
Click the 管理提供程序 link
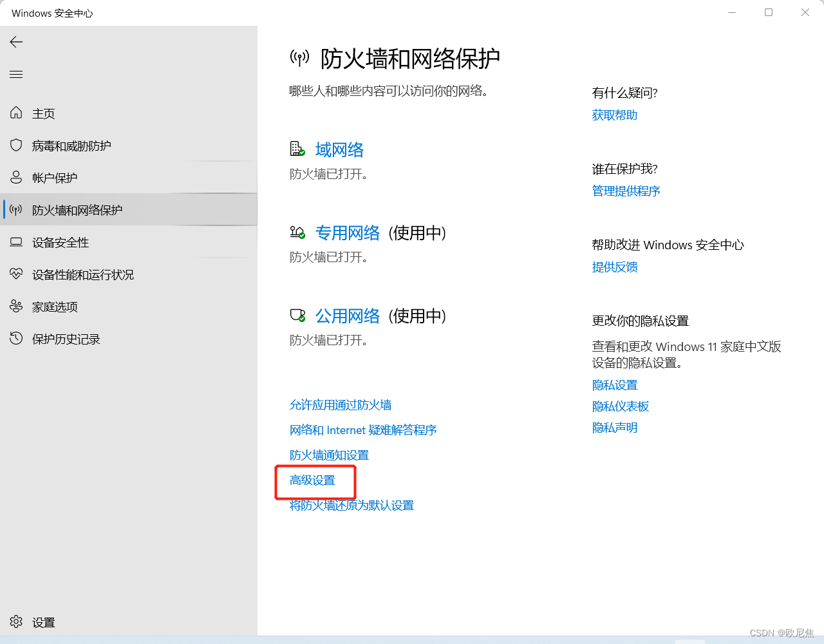pyautogui.click(x=626, y=191)
